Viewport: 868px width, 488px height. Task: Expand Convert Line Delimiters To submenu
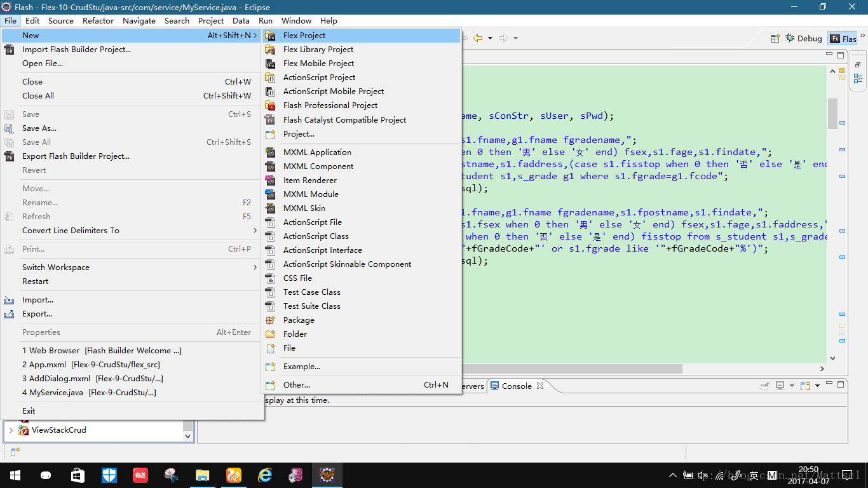(255, 231)
